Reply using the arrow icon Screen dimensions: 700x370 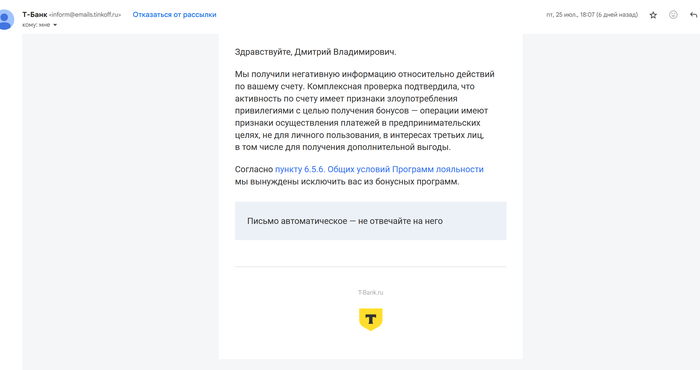pyautogui.click(x=693, y=15)
